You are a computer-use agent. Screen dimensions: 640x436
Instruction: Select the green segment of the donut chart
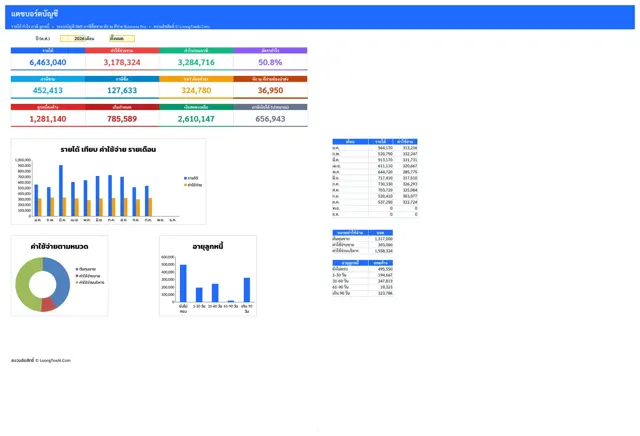click(23, 285)
